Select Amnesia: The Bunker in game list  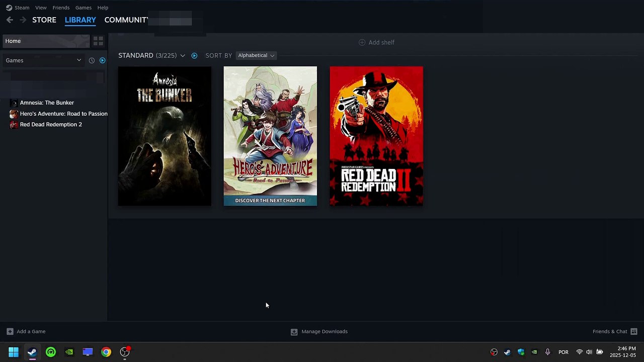click(x=47, y=103)
